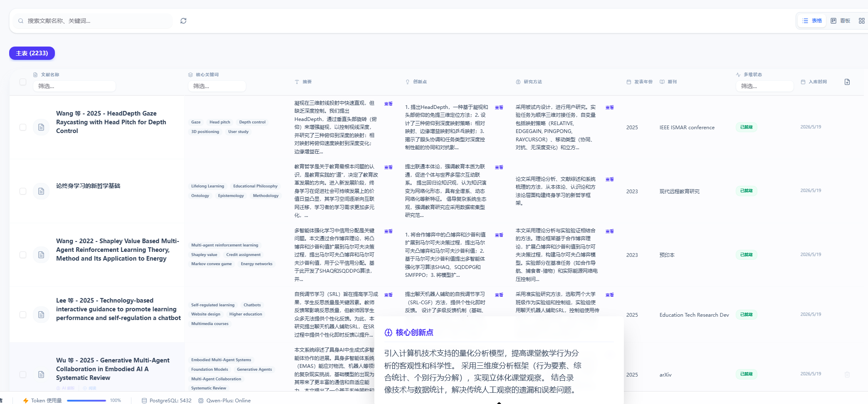Click journal cell Education Tech Research Dev

point(694,315)
